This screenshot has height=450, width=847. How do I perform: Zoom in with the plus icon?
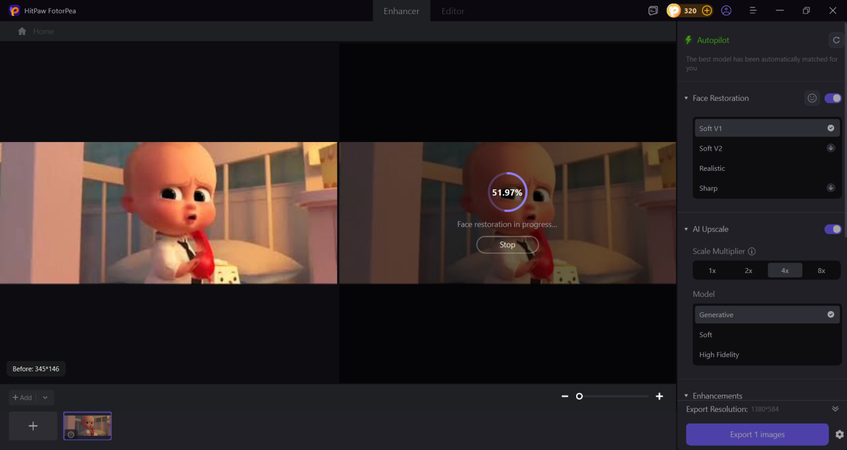tap(659, 397)
